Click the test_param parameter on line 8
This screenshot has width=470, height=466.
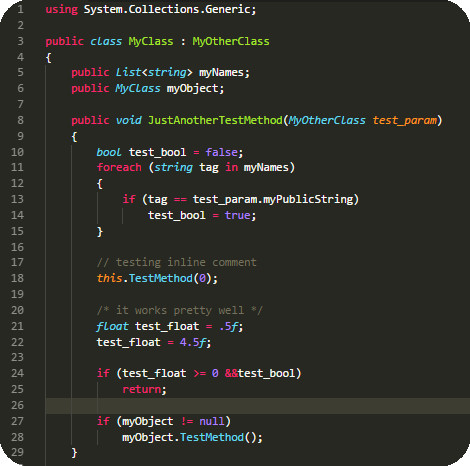pos(405,120)
